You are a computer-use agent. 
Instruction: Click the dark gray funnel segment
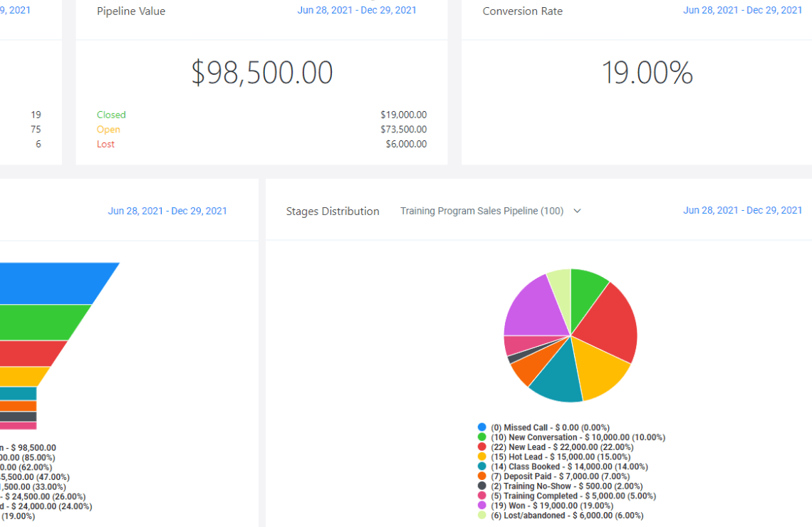coord(18,417)
